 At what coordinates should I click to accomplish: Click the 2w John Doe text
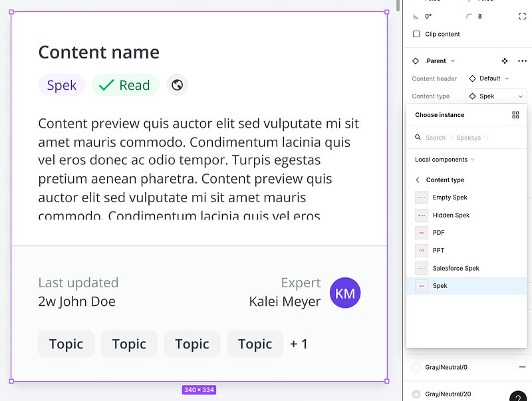pyautogui.click(x=76, y=302)
